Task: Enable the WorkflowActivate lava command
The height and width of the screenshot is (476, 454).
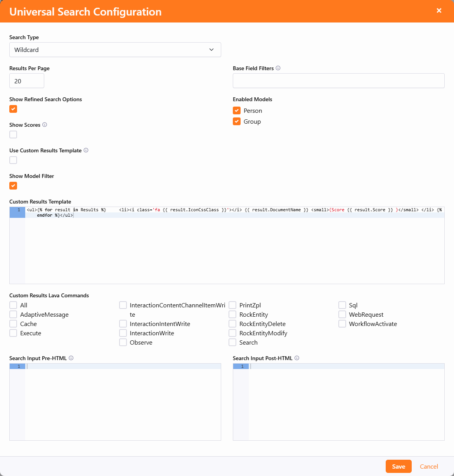Action: click(x=342, y=324)
